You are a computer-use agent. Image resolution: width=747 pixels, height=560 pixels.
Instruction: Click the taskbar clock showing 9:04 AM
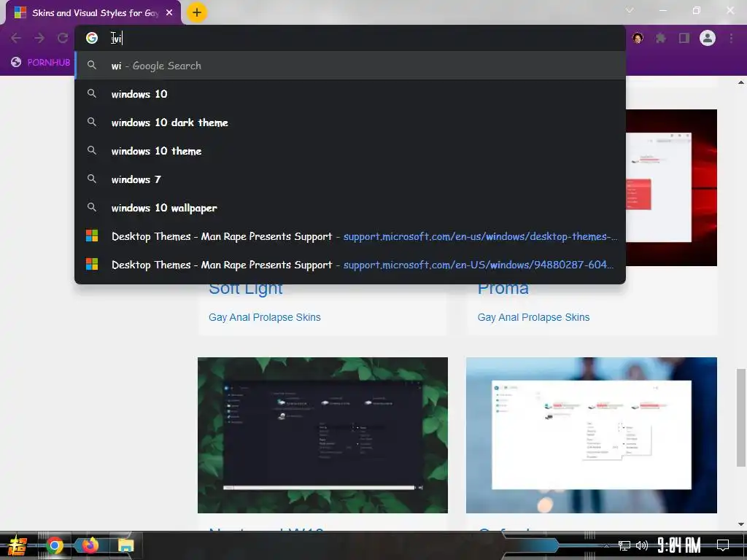pos(679,545)
